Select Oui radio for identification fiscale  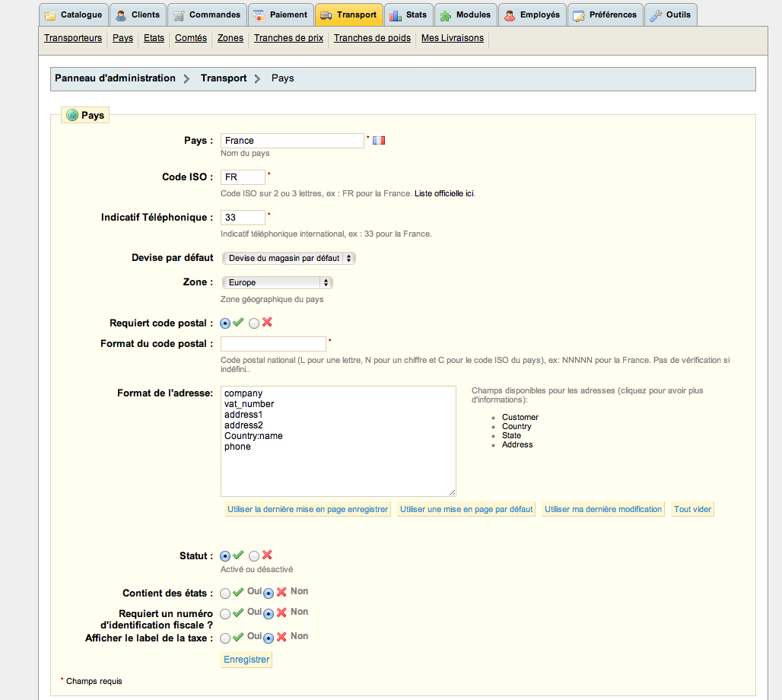225,614
